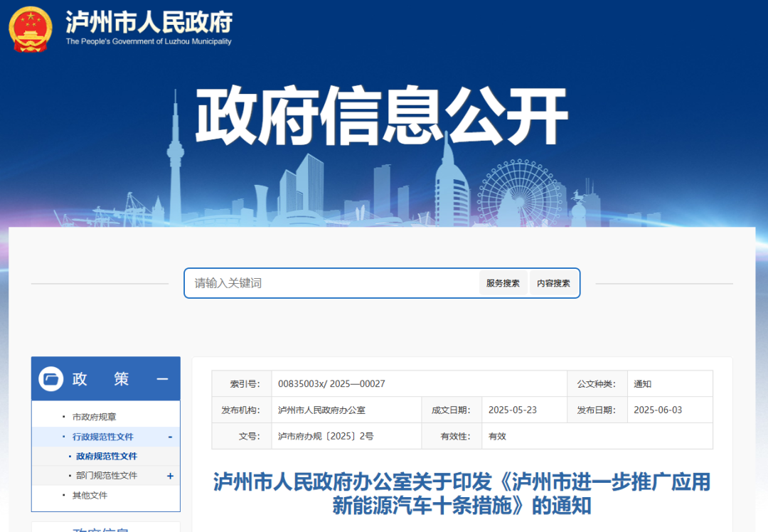
Task: Click the English subtitle under the site title
Action: coord(149,42)
